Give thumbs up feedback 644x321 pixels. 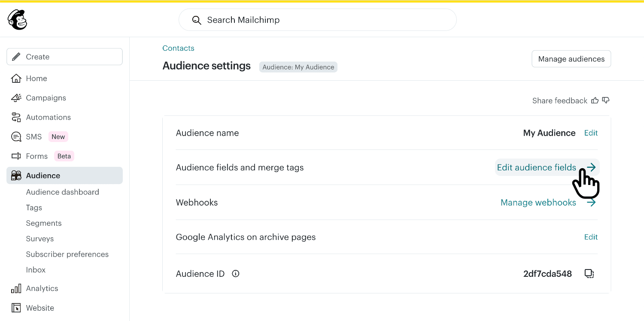point(595,100)
